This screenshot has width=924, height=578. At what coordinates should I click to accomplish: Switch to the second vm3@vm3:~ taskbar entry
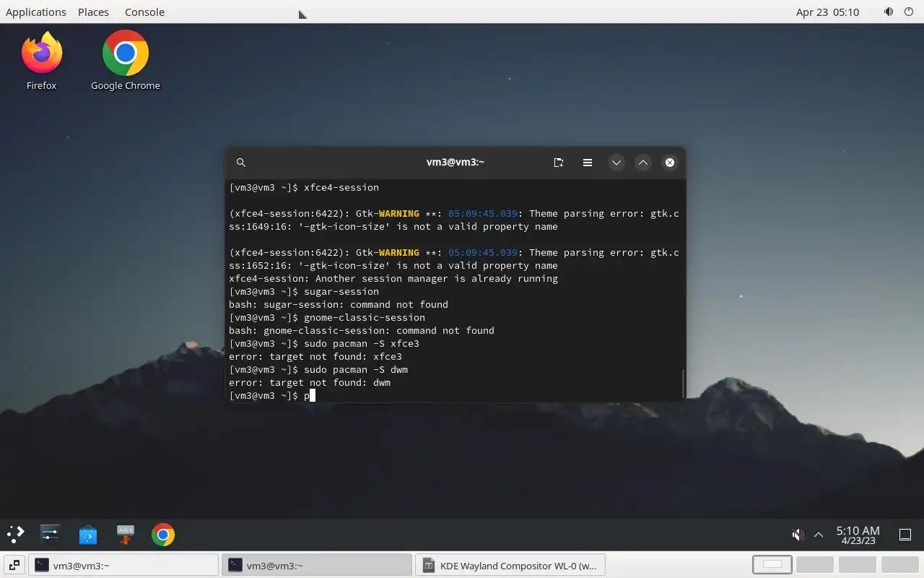point(316,566)
